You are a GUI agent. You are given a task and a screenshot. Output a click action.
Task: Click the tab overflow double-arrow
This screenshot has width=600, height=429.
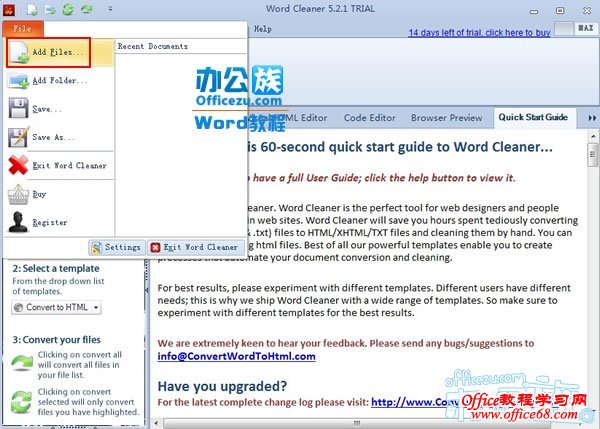tap(592, 118)
